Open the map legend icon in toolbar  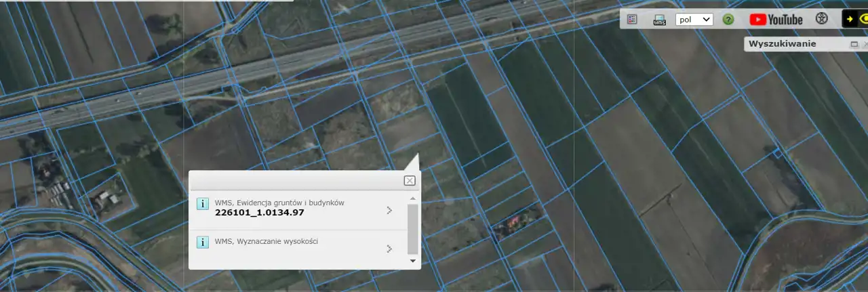[632, 20]
